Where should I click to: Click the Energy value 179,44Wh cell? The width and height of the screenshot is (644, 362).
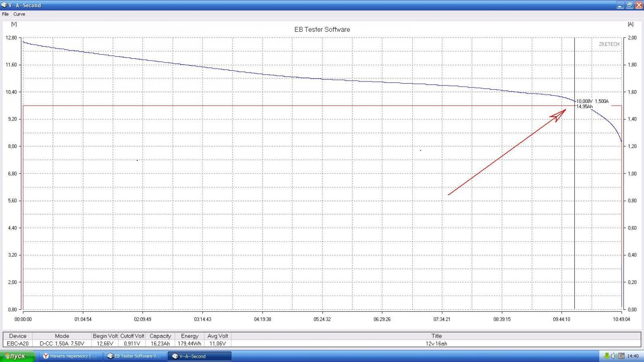189,344
